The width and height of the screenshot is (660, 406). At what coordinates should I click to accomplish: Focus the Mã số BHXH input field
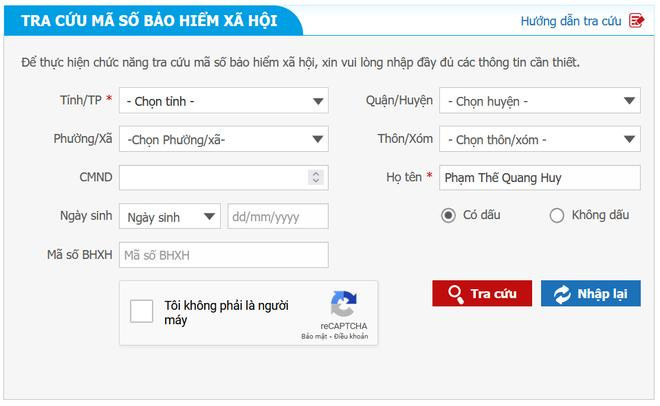(223, 255)
